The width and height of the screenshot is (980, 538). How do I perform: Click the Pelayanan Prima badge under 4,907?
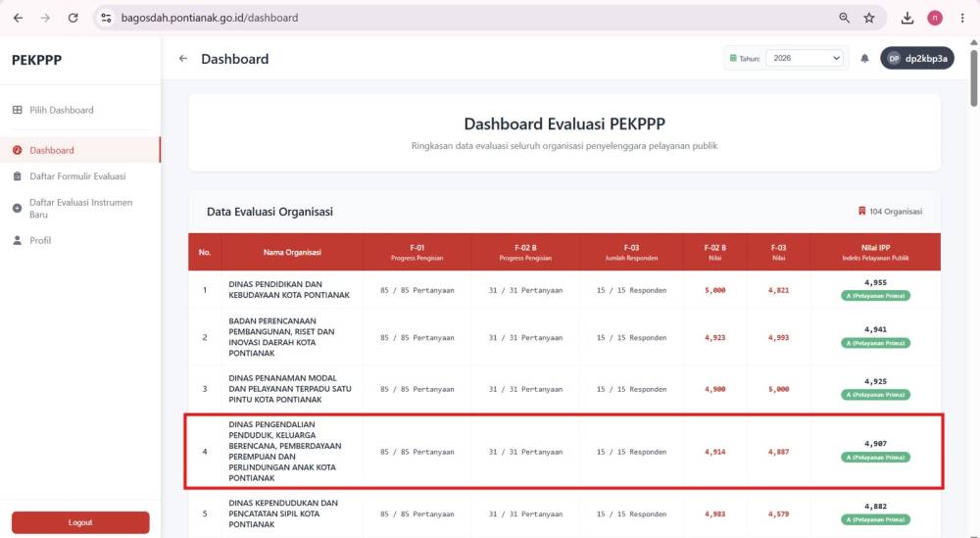point(875,458)
